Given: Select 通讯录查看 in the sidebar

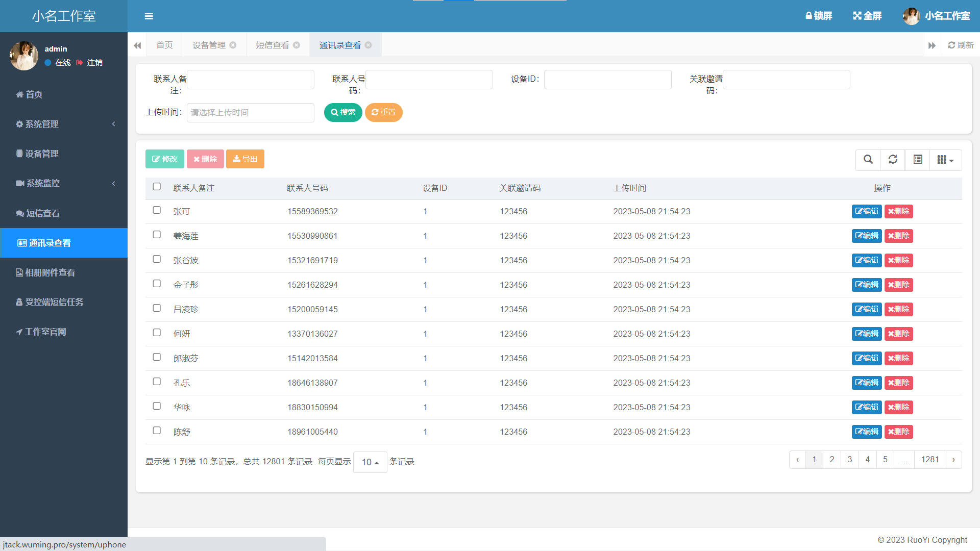Looking at the screenshot, I should (64, 243).
